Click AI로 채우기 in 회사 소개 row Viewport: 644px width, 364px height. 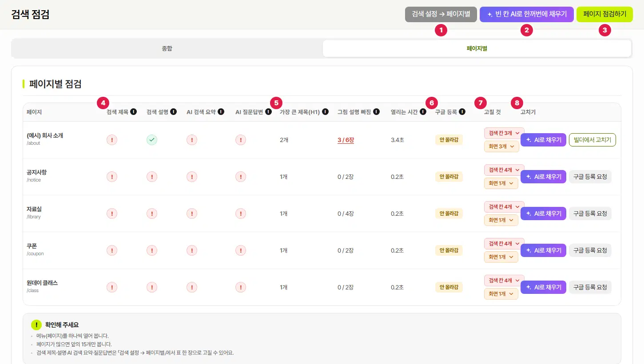coord(543,140)
